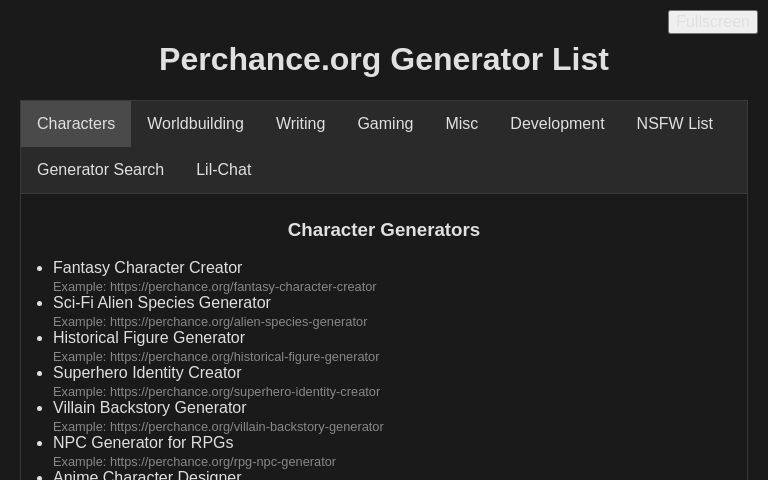This screenshot has width=768, height=480.
Task: Open the Lil-Chat tab
Action: coord(223,170)
